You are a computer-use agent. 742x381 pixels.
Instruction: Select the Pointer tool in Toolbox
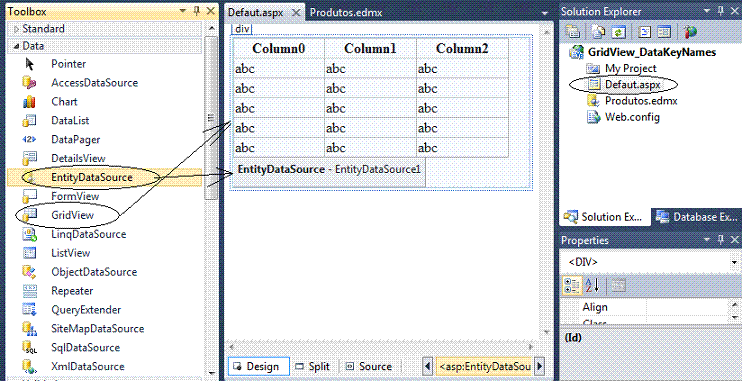69,64
